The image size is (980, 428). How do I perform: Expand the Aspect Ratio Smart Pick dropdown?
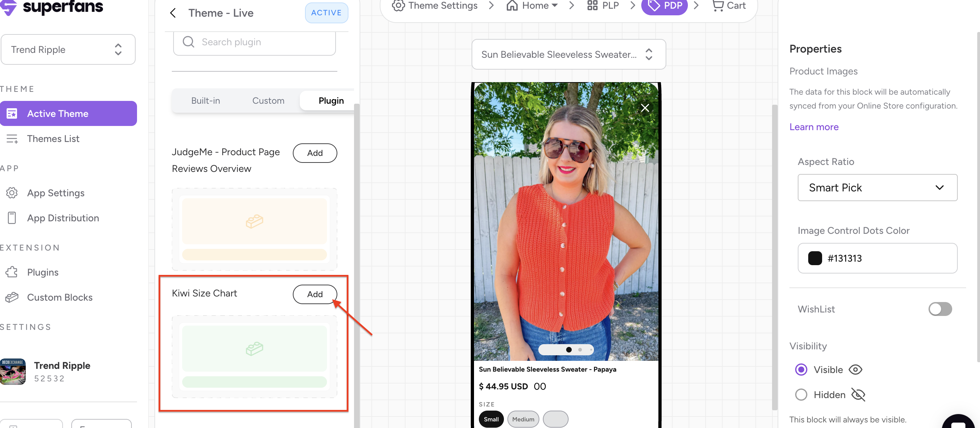click(877, 187)
